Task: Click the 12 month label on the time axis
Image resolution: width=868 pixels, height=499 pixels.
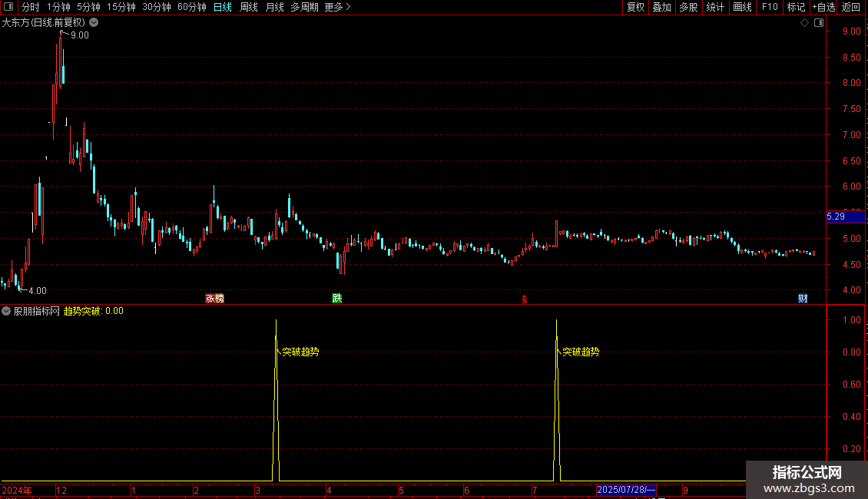Action: coord(61,490)
